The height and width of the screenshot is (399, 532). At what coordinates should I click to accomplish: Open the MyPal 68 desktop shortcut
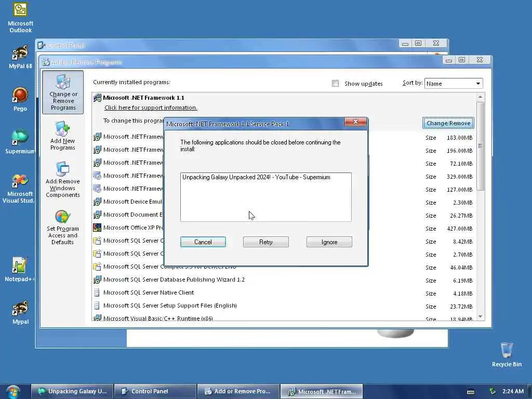coord(20,57)
